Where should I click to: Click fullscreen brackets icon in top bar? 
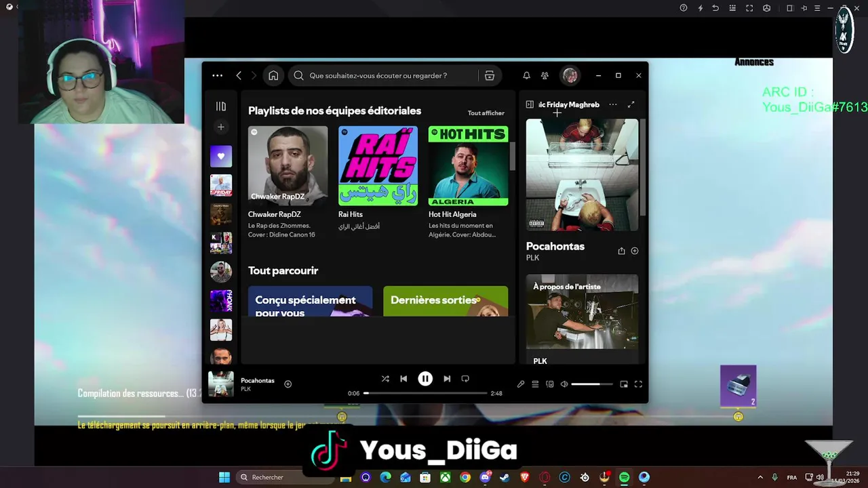click(749, 8)
